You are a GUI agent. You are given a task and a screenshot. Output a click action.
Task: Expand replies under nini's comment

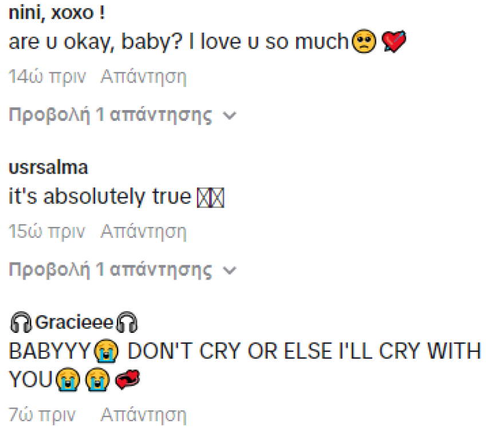(x=110, y=115)
